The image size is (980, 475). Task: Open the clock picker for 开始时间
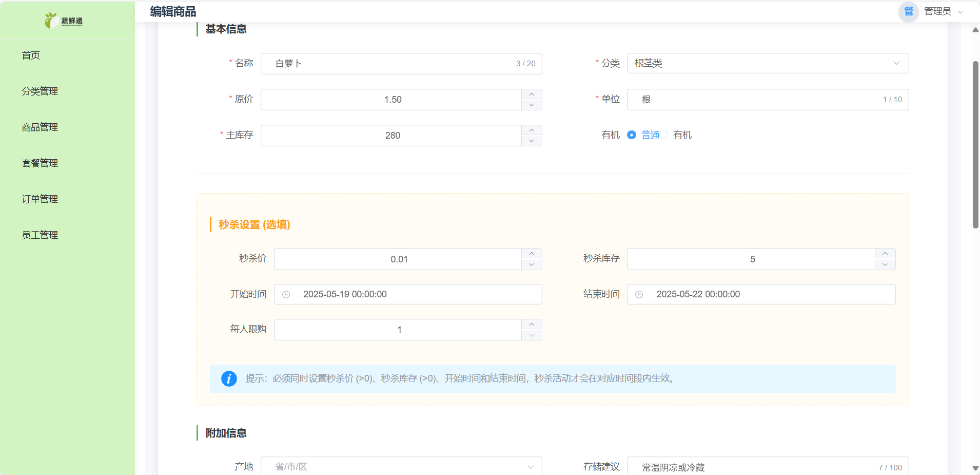287,294
